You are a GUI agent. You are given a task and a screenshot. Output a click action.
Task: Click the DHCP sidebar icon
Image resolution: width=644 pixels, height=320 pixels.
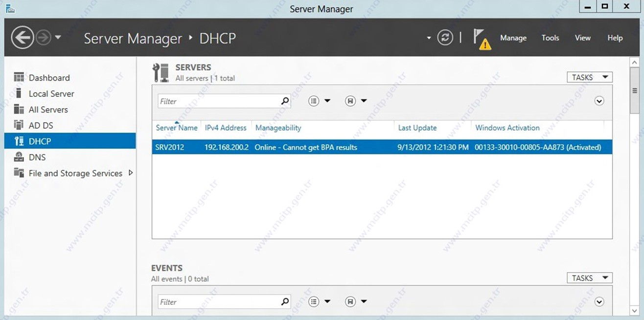point(19,141)
